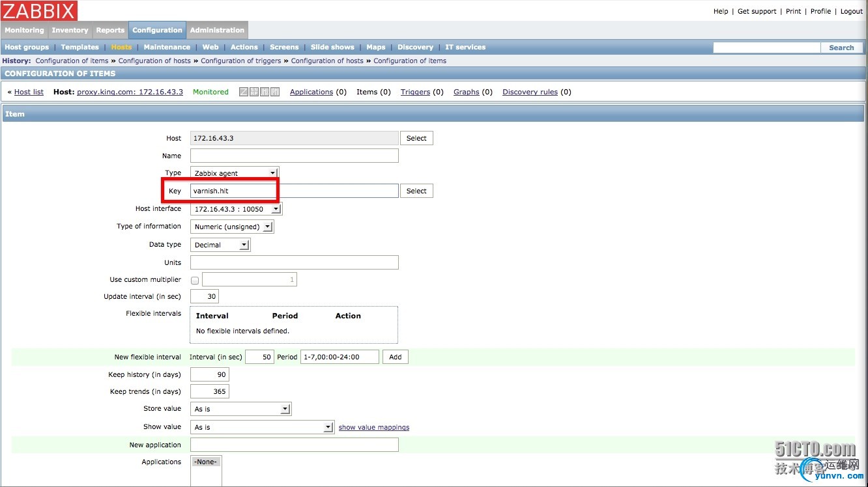Open Host groups submenu
This screenshot has width=868, height=487.
point(27,47)
